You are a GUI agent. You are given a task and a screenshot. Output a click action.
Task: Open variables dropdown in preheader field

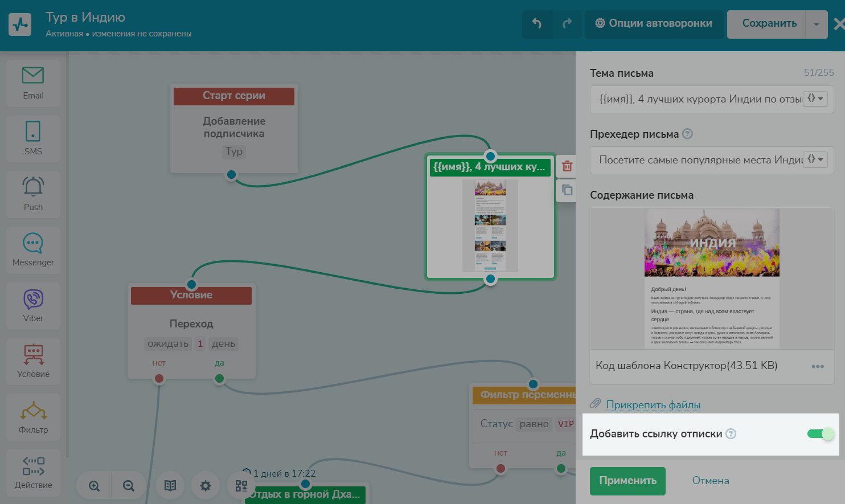pyautogui.click(x=815, y=159)
